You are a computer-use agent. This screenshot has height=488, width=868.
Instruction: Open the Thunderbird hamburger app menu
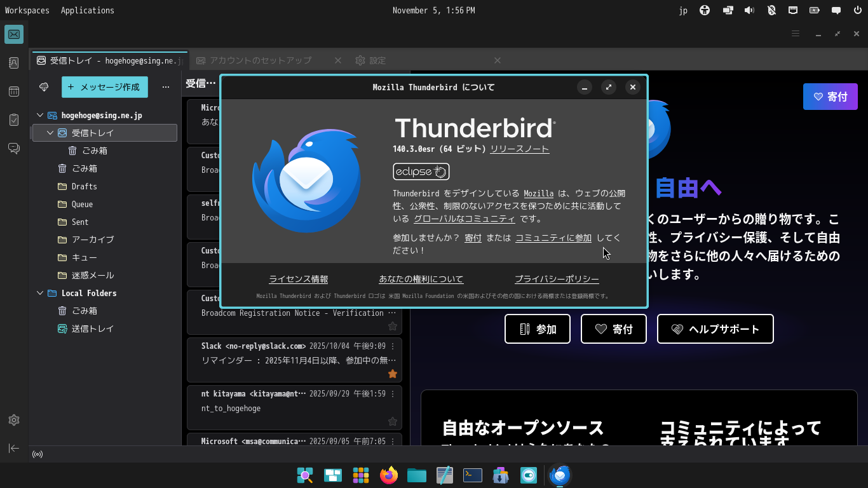[796, 34]
